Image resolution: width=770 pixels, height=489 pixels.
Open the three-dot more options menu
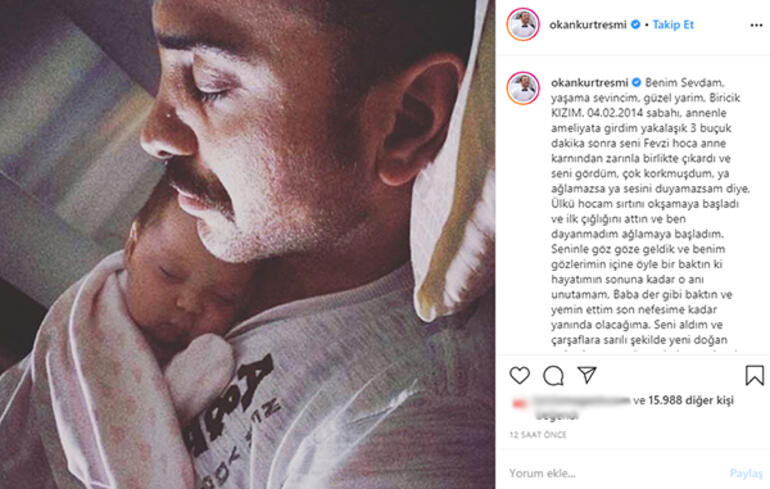coord(756,25)
